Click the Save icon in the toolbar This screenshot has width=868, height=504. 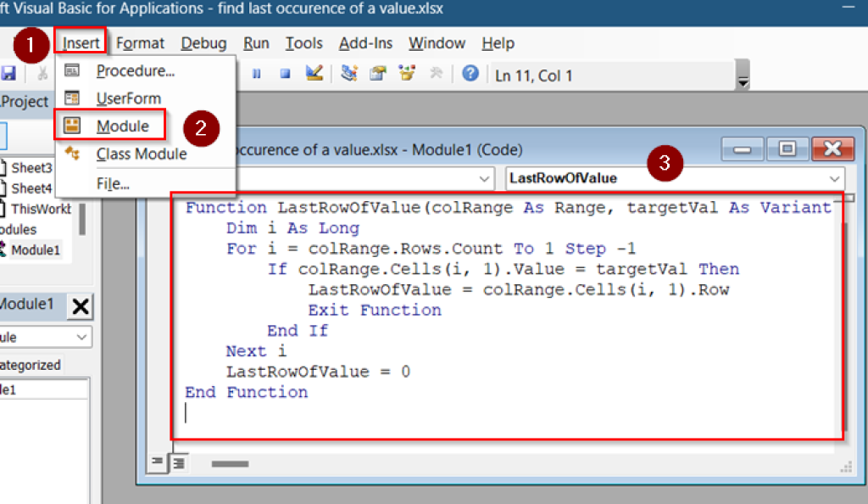pos(10,74)
